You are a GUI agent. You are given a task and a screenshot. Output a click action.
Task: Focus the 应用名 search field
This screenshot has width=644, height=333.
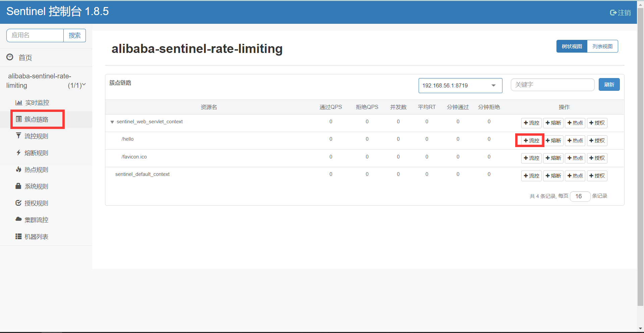(35, 36)
